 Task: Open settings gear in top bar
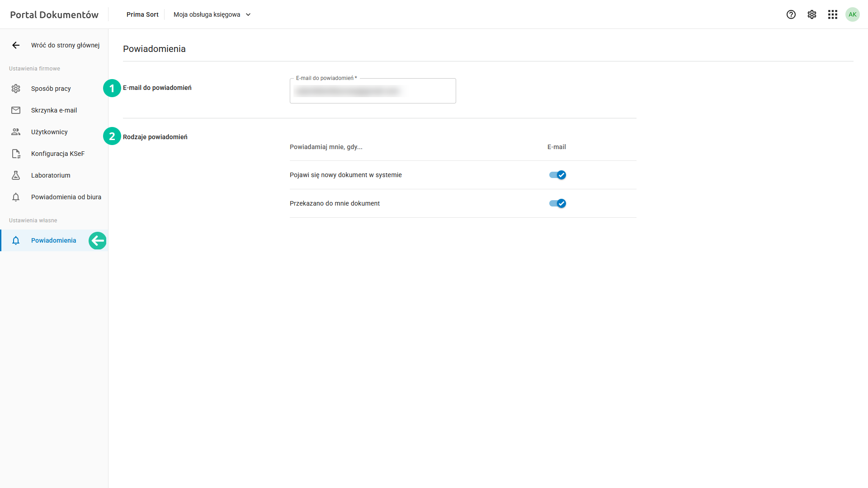click(812, 14)
